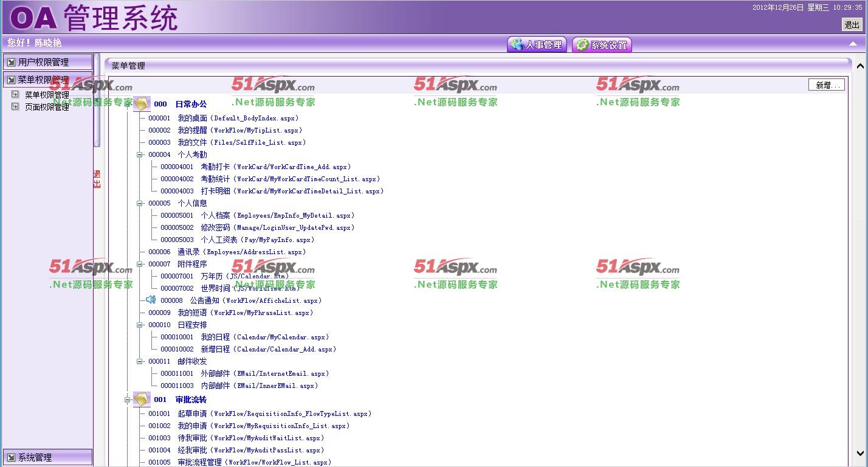Click the 系统设置 gear icon
Screen dimensions: 868x467
point(582,45)
